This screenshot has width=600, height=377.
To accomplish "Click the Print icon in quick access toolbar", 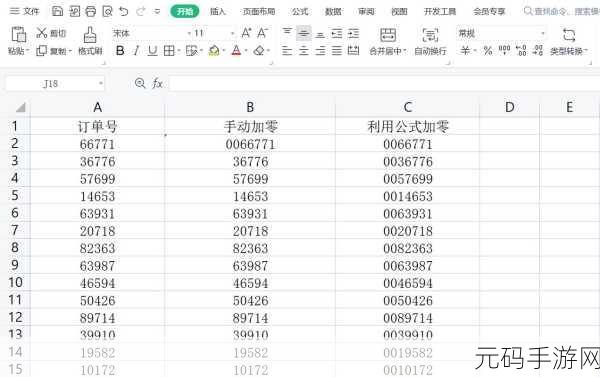I will (x=91, y=11).
